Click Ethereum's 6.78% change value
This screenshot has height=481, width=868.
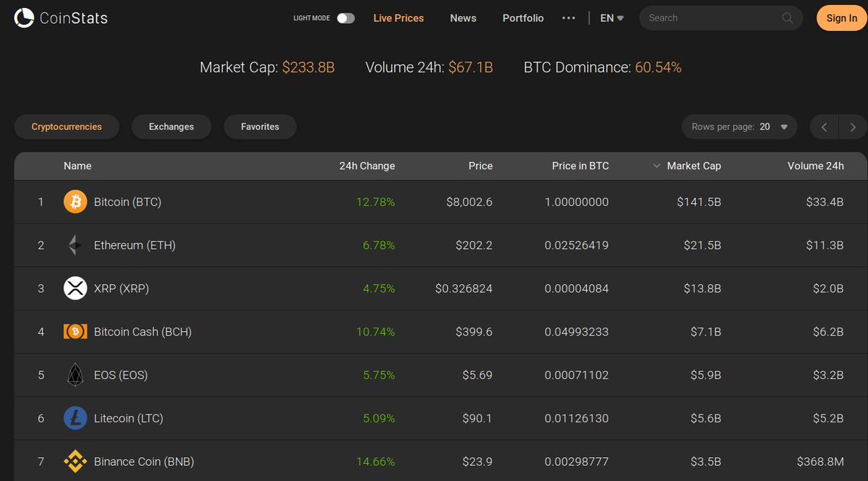[379, 245]
